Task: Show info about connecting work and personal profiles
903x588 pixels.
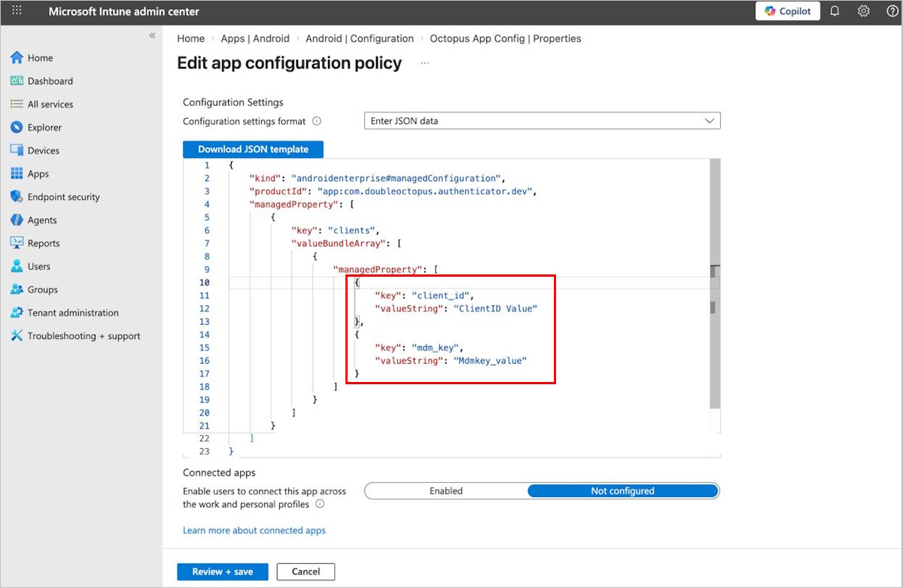Action: [x=320, y=505]
